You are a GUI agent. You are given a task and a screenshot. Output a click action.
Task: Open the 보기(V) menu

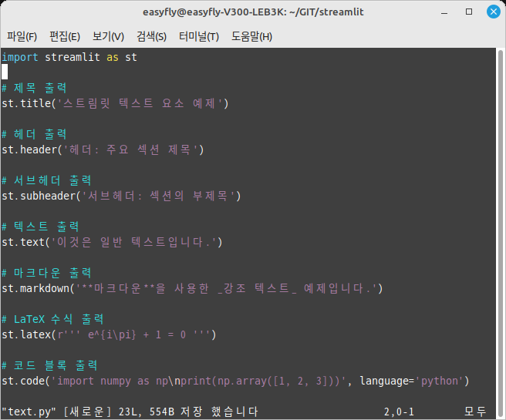(108, 36)
